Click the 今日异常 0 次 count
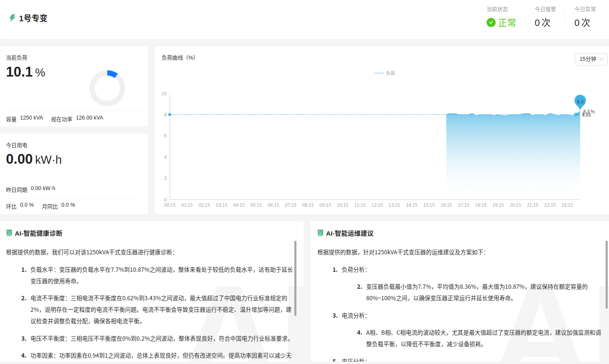Viewport: 609px width, 364px height. click(x=582, y=23)
